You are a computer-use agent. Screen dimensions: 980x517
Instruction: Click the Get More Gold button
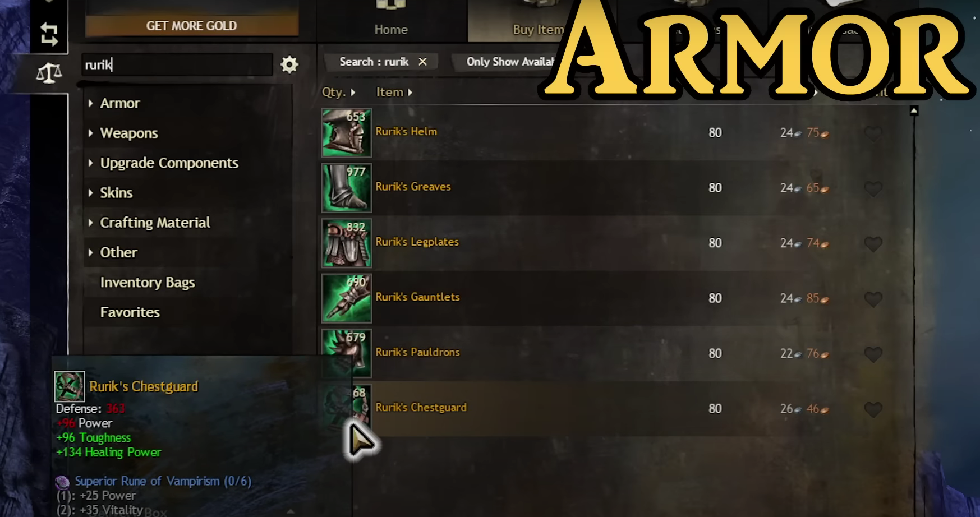pos(192,26)
